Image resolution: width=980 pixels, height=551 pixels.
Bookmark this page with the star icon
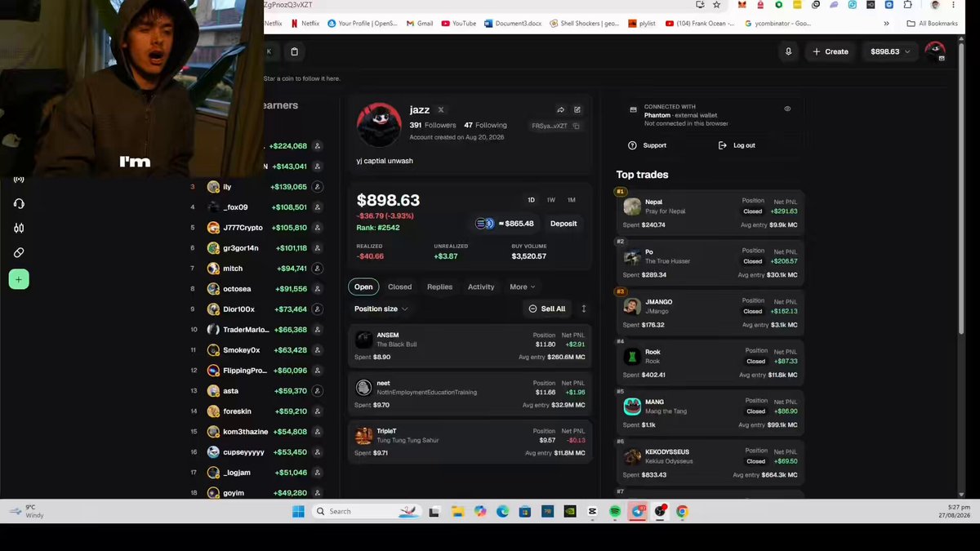click(x=716, y=5)
